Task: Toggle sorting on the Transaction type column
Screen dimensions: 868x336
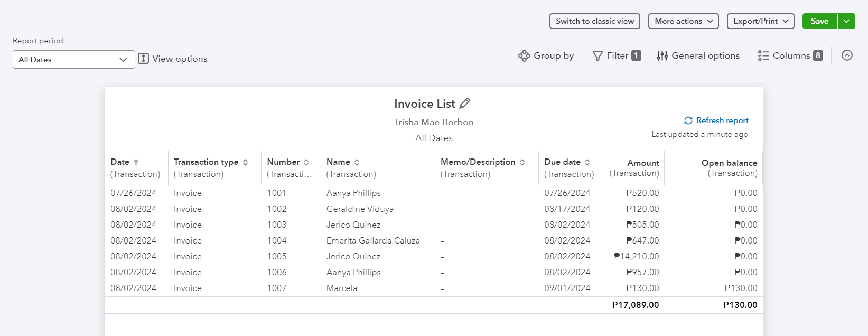Action: tap(246, 162)
